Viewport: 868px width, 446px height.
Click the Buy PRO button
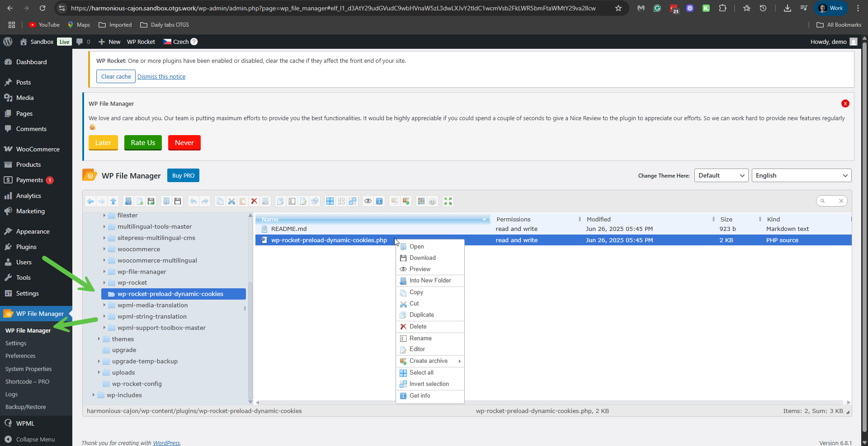click(183, 175)
